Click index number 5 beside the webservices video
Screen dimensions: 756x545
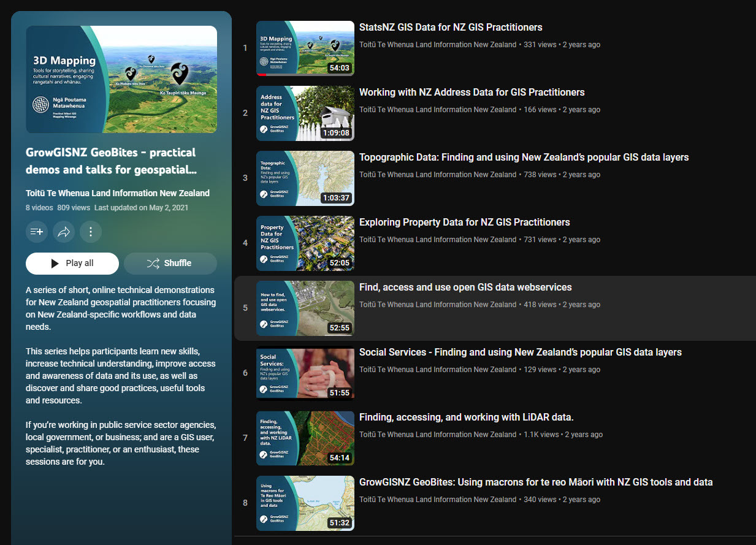tap(245, 308)
